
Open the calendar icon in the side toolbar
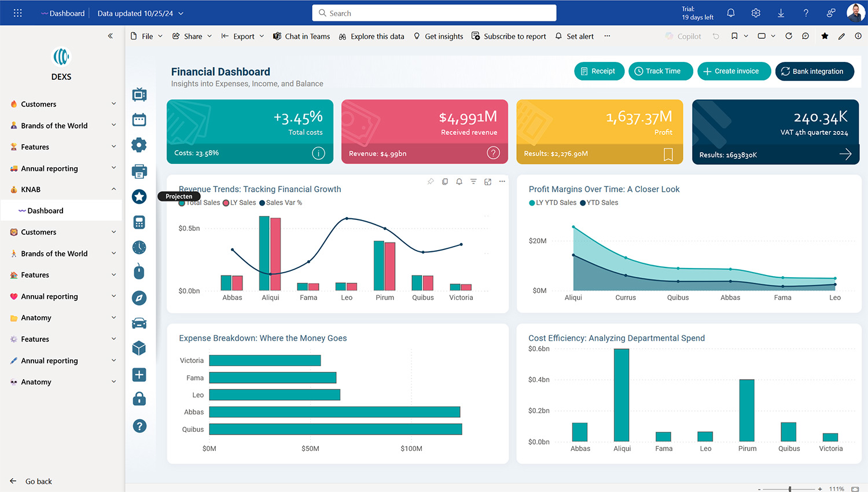click(139, 119)
